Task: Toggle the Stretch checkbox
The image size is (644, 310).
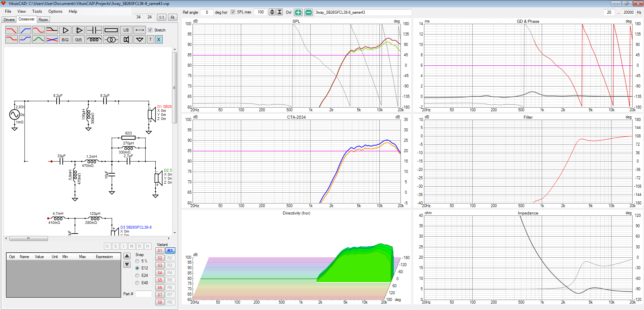Action: pyautogui.click(x=150, y=30)
